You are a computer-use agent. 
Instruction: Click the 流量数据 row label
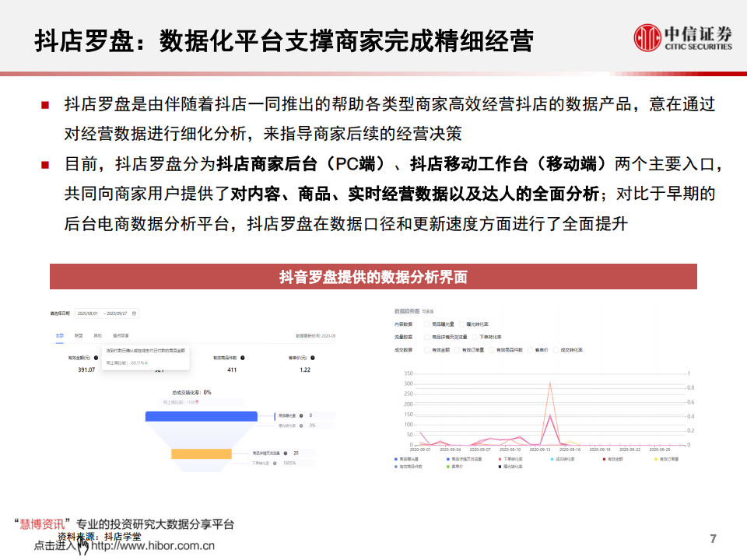(x=404, y=337)
